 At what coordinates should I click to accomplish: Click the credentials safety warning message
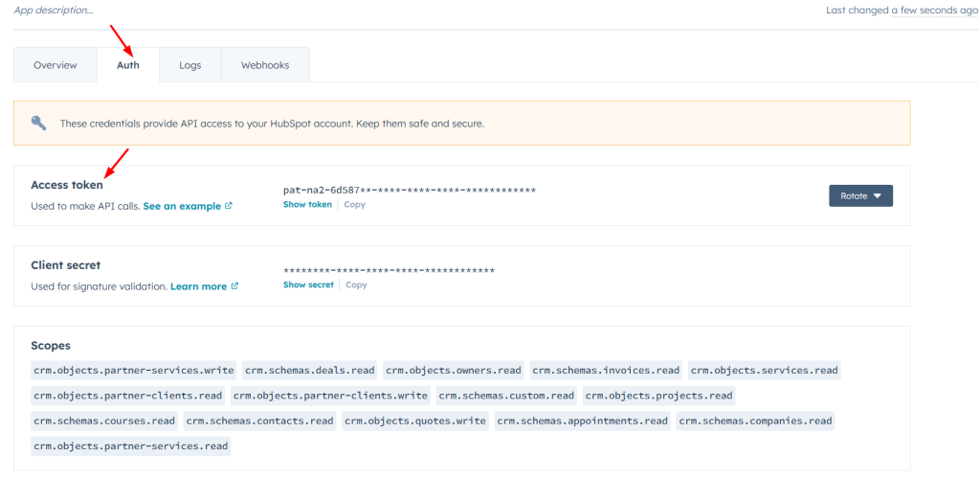pyautogui.click(x=272, y=124)
